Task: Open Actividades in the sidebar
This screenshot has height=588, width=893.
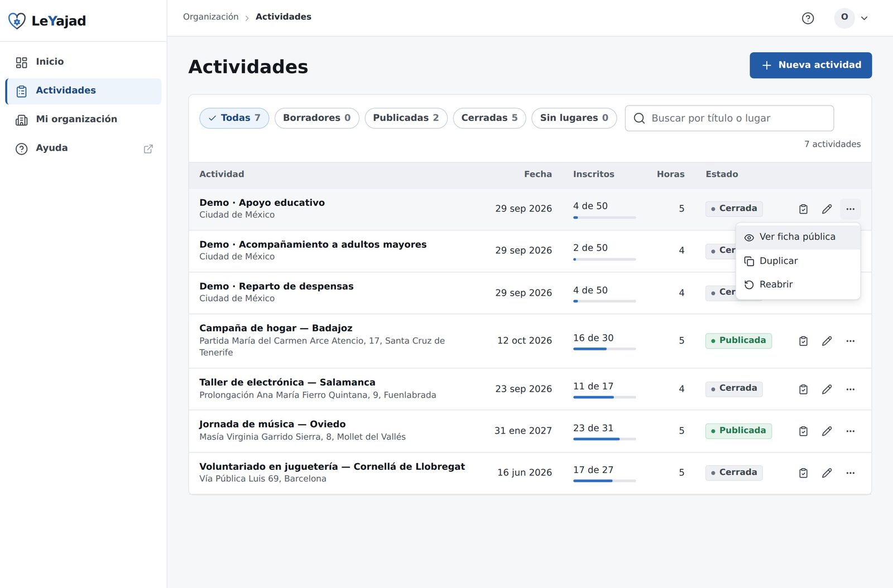Action: coord(84,91)
